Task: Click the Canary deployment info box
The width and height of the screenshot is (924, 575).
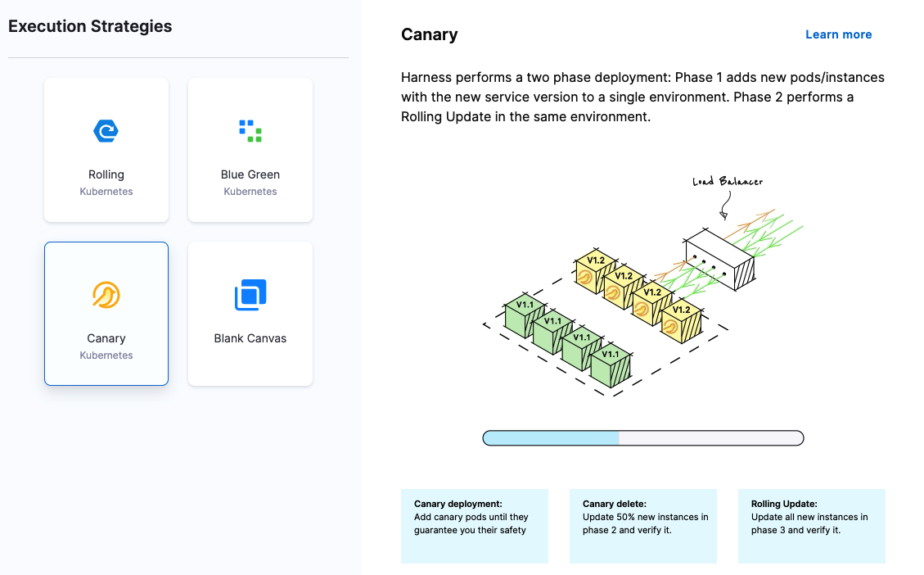Action: (x=475, y=526)
